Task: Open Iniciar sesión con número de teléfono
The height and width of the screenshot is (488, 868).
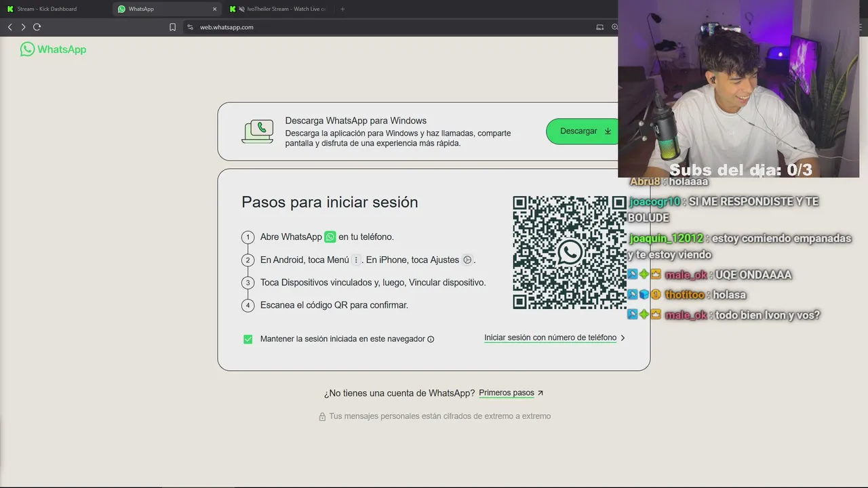Action: [550, 338]
